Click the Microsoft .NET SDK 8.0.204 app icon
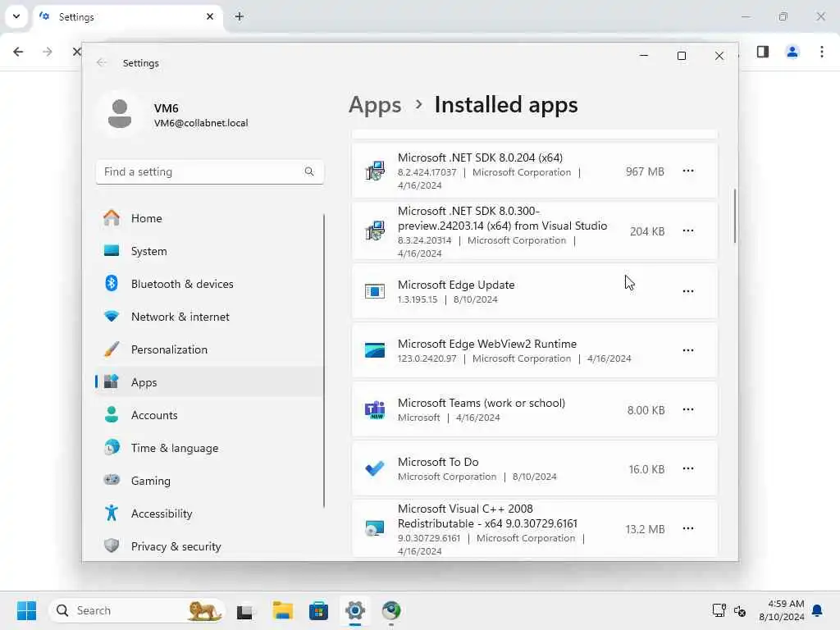 coord(374,171)
